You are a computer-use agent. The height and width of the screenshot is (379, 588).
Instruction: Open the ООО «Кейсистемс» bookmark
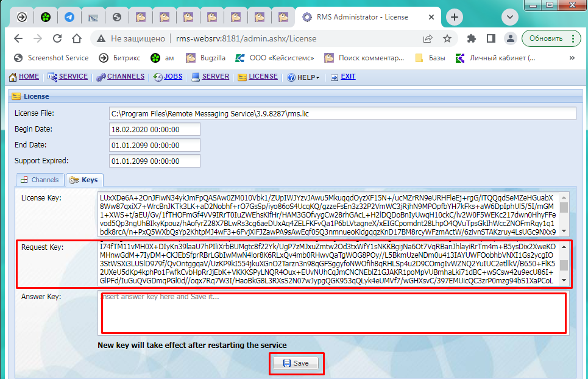coord(275,58)
